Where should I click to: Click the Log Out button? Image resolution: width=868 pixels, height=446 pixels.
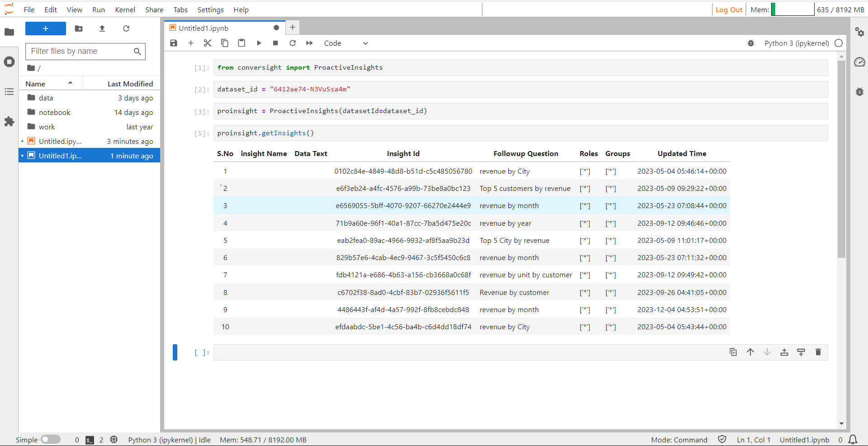click(x=729, y=9)
